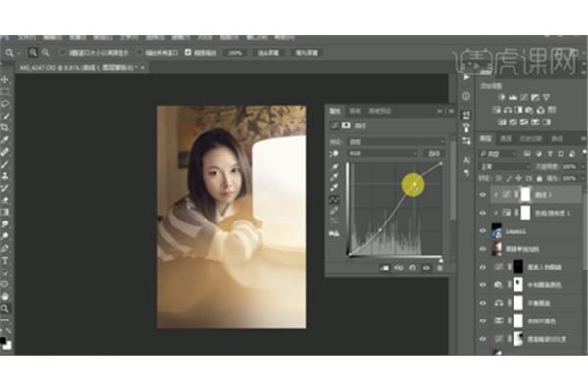The image size is (588, 392).
Task: Delete the curves adjustment via trash icon
Action: click(x=440, y=268)
